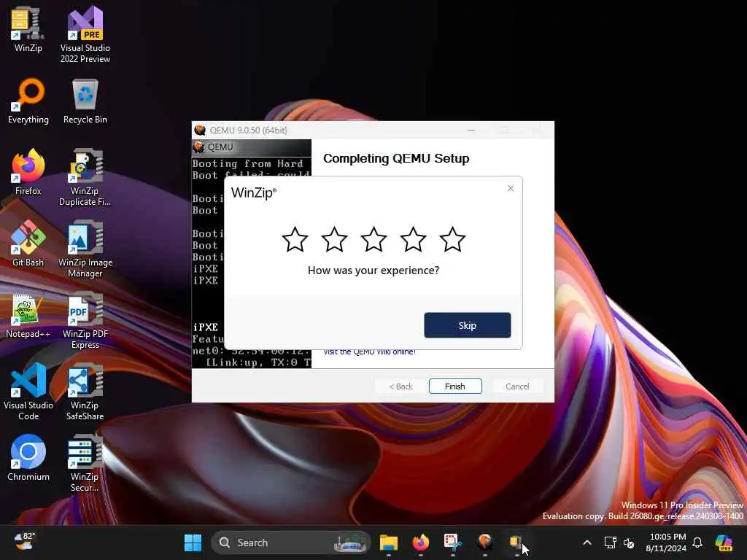Open WinZip desktop shortcut
747x560 pixels.
[28, 29]
